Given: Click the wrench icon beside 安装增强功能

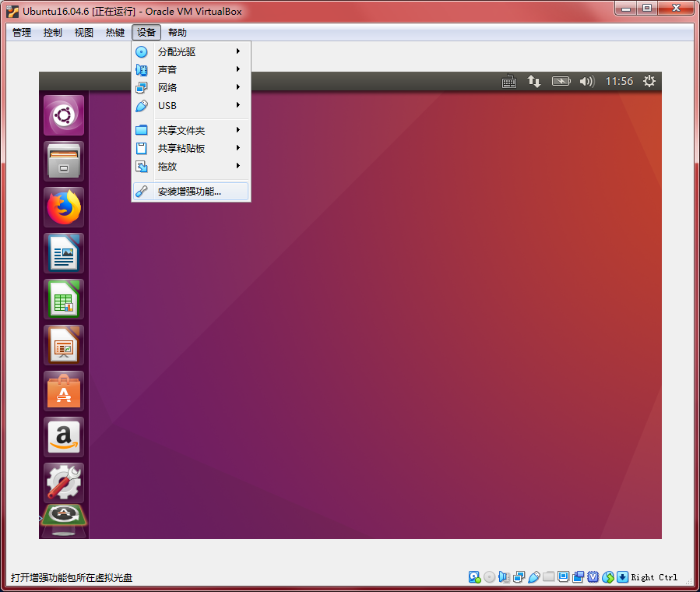Looking at the screenshot, I should pyautogui.click(x=142, y=191).
